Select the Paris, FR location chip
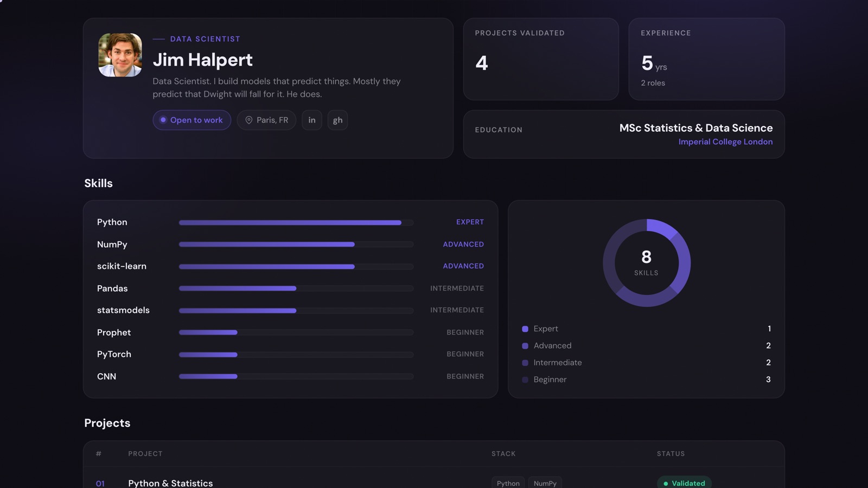 click(x=266, y=120)
